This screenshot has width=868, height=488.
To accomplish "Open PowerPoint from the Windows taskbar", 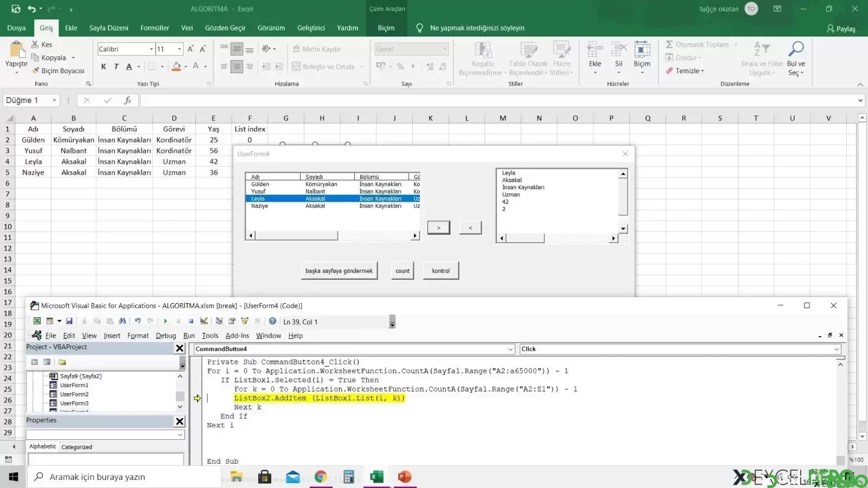I will 404,477.
